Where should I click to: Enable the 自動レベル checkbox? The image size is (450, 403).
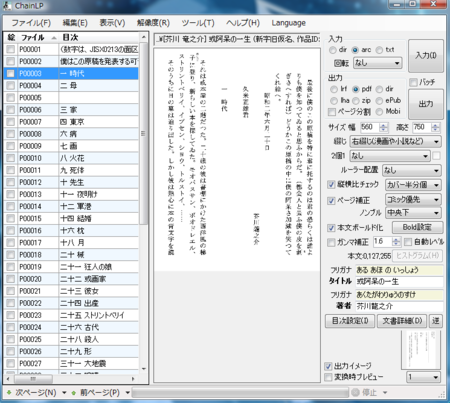click(408, 242)
